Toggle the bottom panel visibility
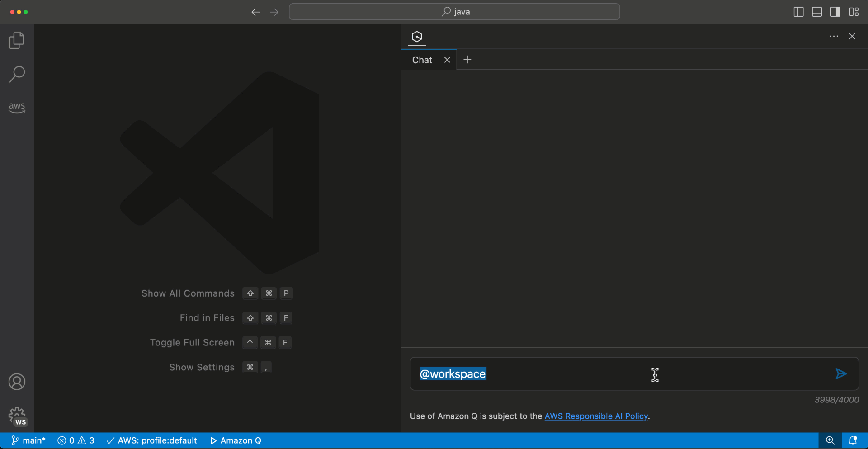Viewport: 868px width, 449px height. pos(816,12)
